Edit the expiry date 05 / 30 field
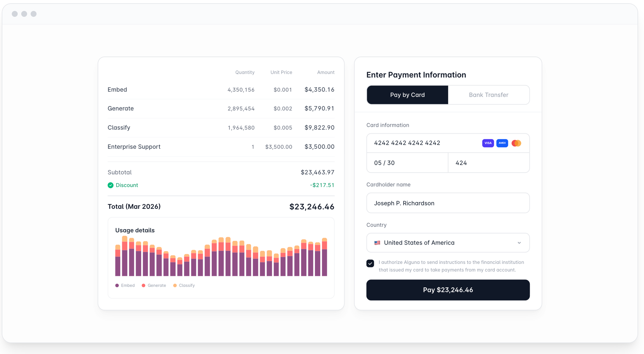The height and width of the screenshot is (354, 644). tap(407, 163)
